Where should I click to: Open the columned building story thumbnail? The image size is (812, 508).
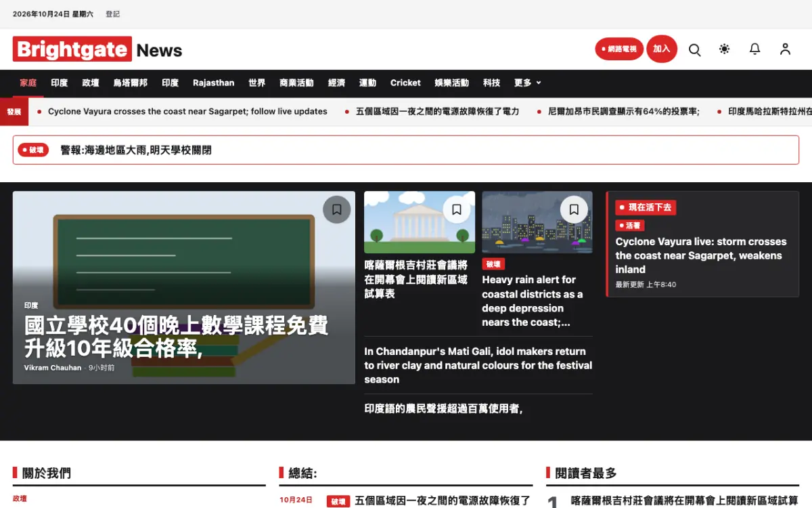[420, 222]
